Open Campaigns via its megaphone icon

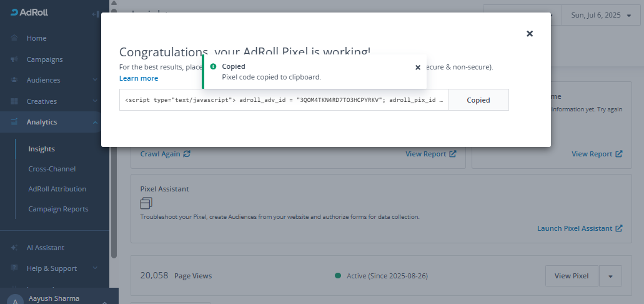(14, 59)
